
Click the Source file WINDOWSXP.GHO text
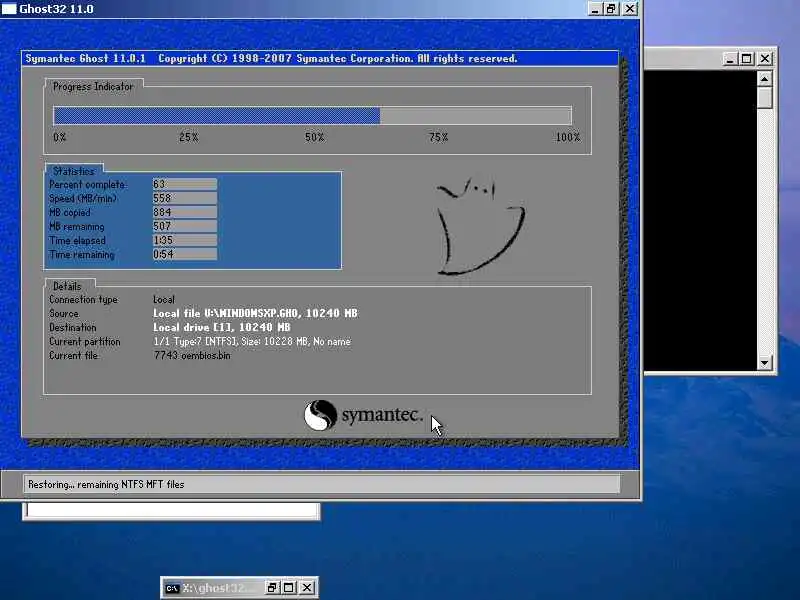pyautogui.click(x=255, y=313)
